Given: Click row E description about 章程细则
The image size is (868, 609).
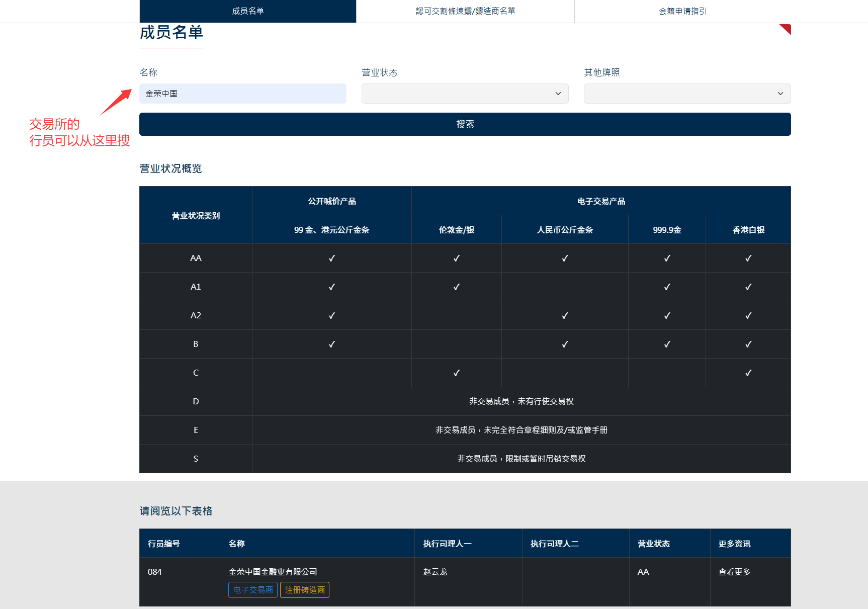Looking at the screenshot, I should tap(522, 430).
